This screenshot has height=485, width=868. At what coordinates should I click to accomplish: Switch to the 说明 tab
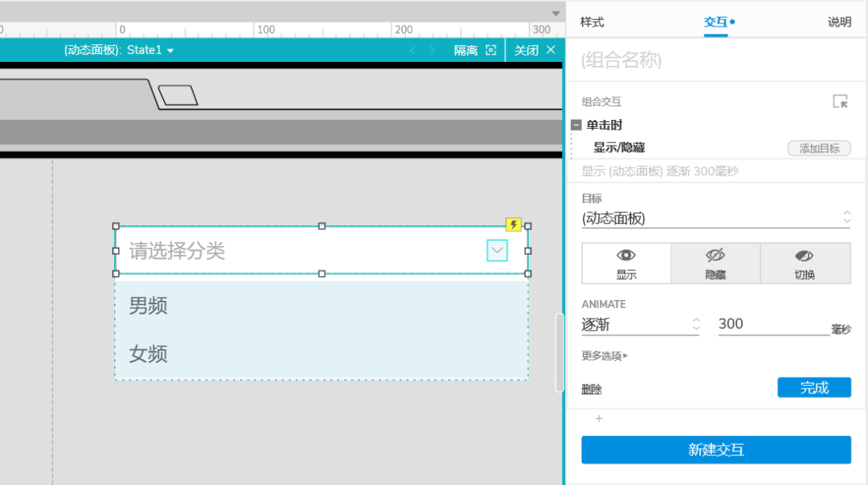pos(839,23)
